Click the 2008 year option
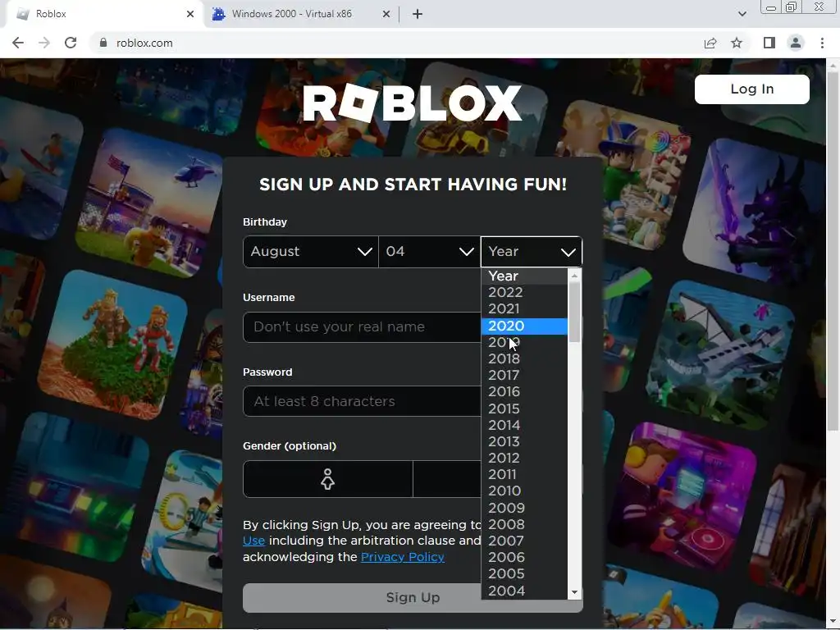The width and height of the screenshot is (840, 630). tap(524, 524)
